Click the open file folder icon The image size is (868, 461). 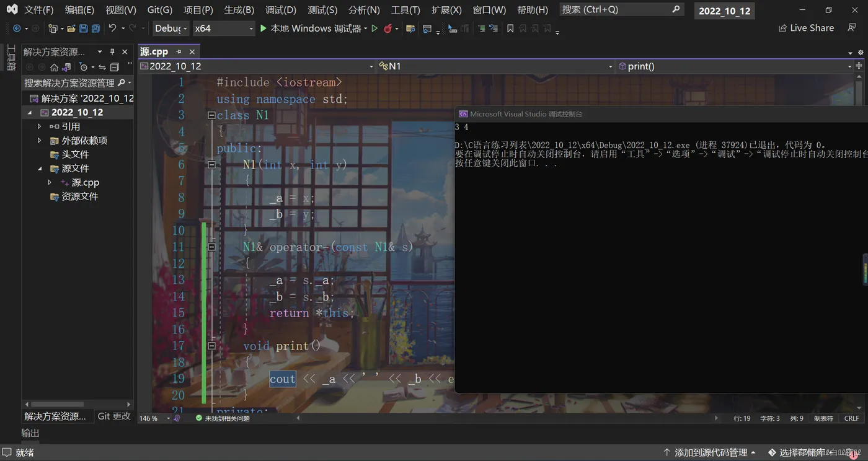71,29
